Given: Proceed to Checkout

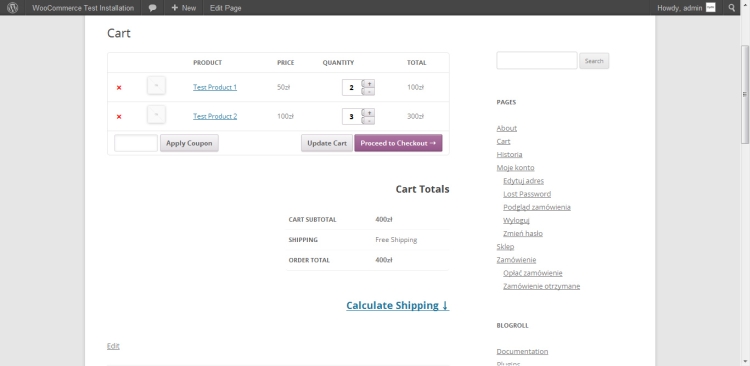Looking at the screenshot, I should [398, 143].
